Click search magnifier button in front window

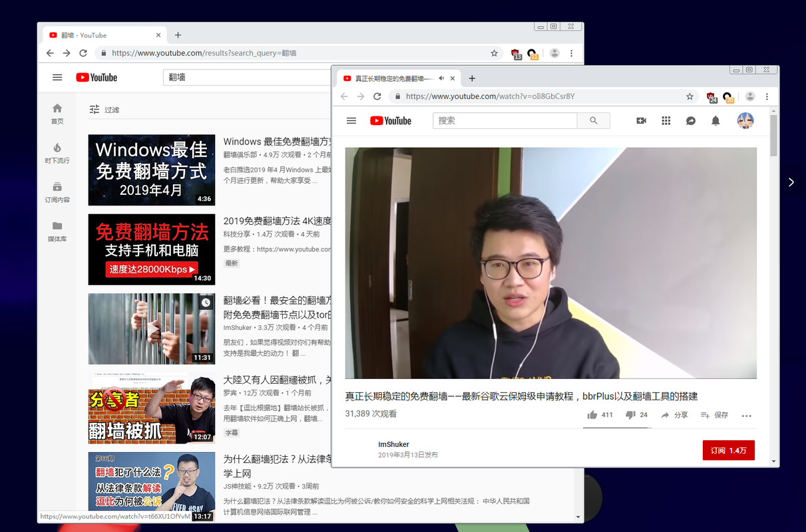tap(593, 120)
